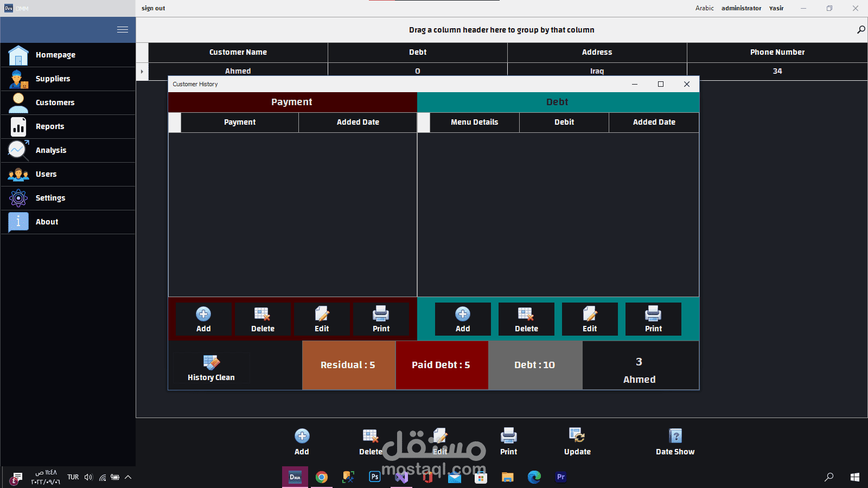Click the Settings gear icon in sidebar
Viewport: 868px width, 488px height.
[x=18, y=198]
